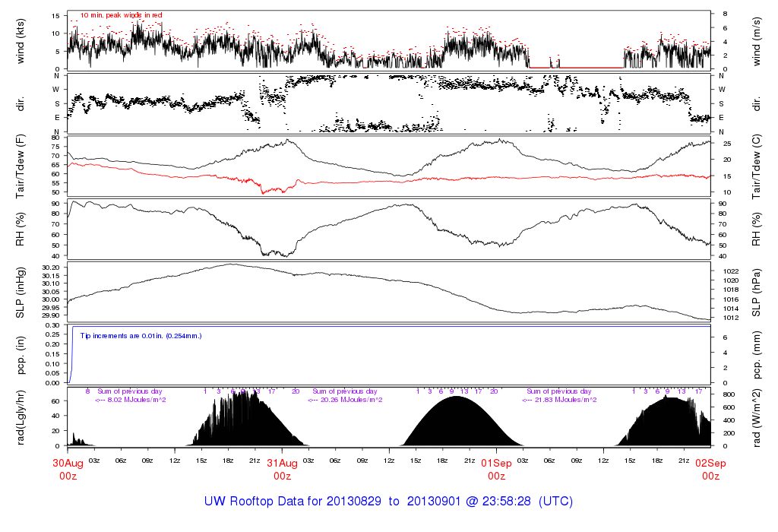The image size is (778, 532).
Task: Click the 'UW Rooftop Data' chart title
Action: [x=388, y=502]
